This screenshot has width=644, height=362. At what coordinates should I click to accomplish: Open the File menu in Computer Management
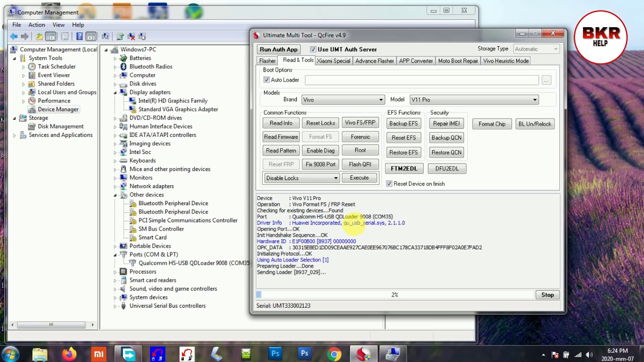17,25
